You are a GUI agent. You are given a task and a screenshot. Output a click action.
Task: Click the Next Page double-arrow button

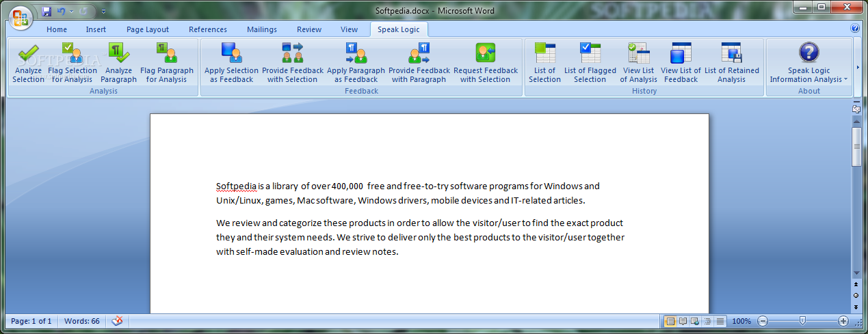(856, 307)
